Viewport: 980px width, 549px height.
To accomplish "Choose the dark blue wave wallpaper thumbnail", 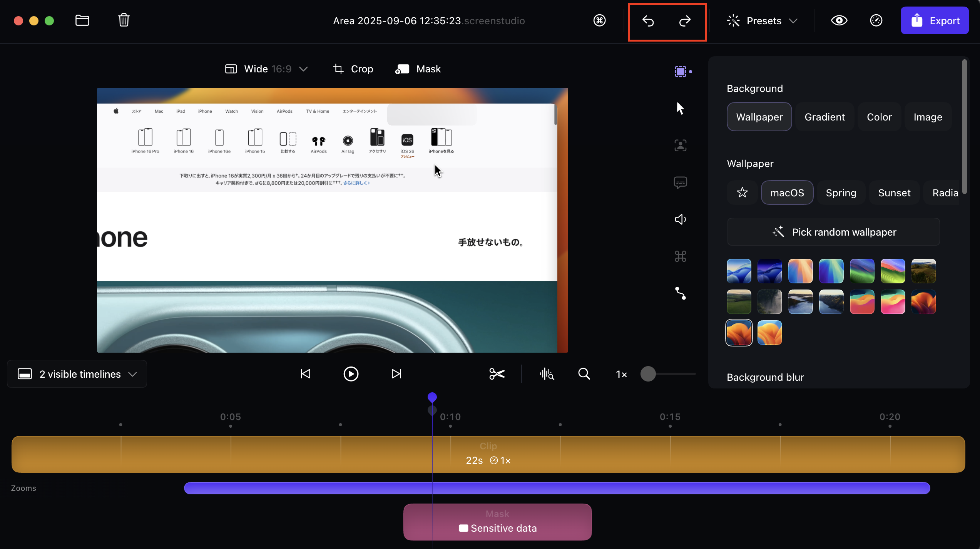I will coord(769,271).
